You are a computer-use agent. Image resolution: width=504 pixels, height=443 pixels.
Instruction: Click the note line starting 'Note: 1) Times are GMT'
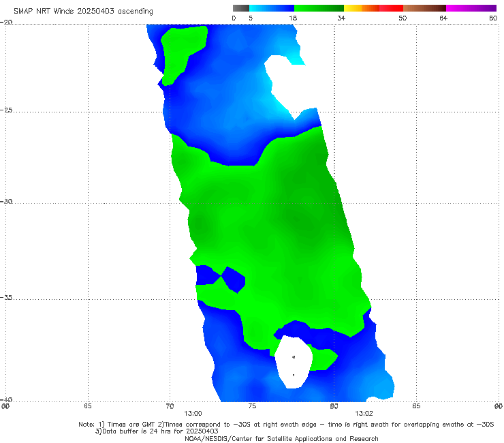pyautogui.click(x=286, y=425)
